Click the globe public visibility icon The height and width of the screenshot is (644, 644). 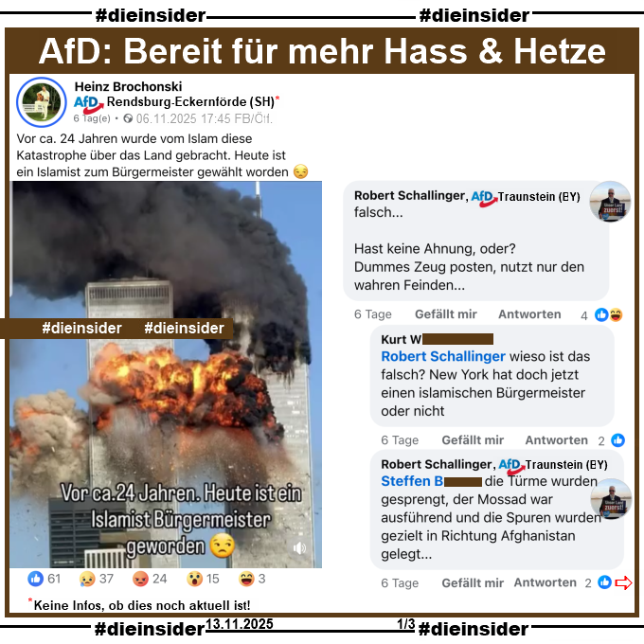tap(128, 118)
